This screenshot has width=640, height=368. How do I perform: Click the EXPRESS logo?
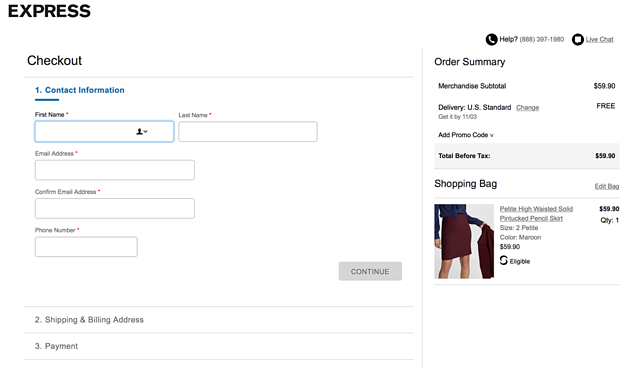coord(49,11)
